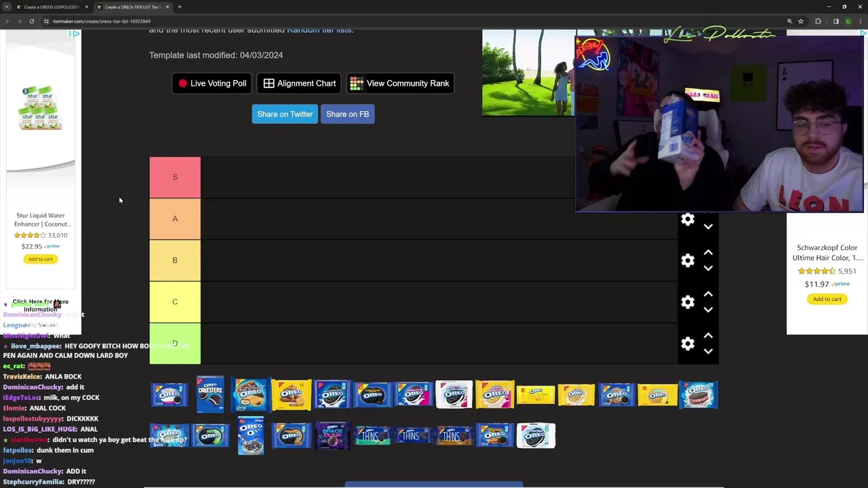
Task: Share on Twitter
Action: (285, 114)
